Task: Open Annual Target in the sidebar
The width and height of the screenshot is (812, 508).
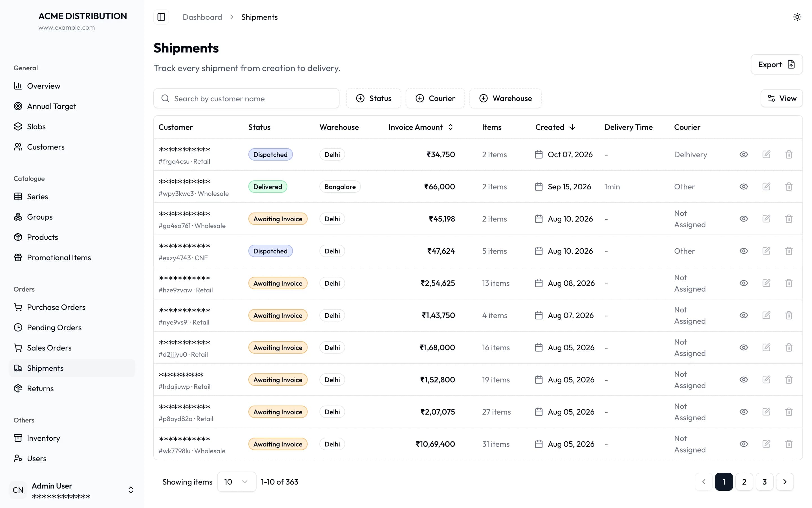Action: (x=72, y=106)
